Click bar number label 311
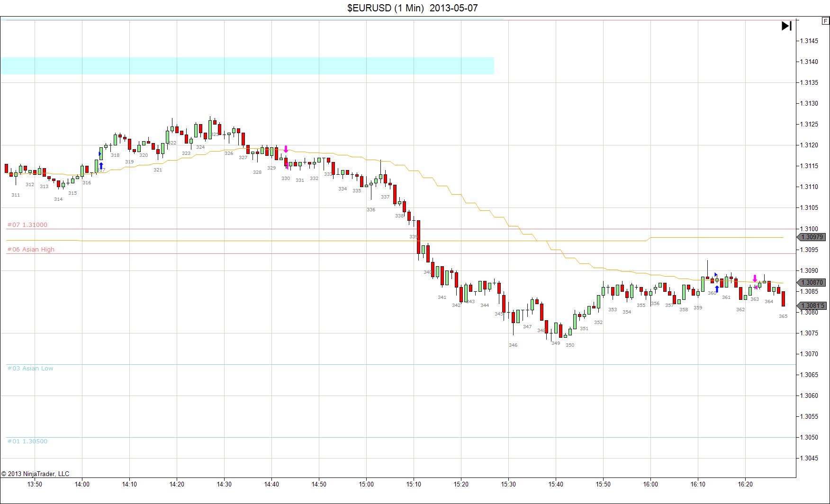 pyautogui.click(x=16, y=195)
